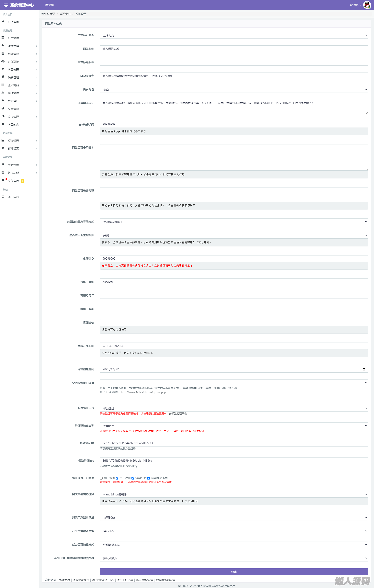Open the 防CC模块设置 link
This screenshot has height=588, width=374.
coord(144,580)
